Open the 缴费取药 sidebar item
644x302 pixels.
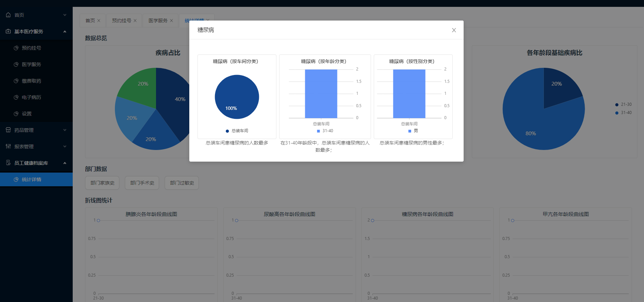pos(36,81)
